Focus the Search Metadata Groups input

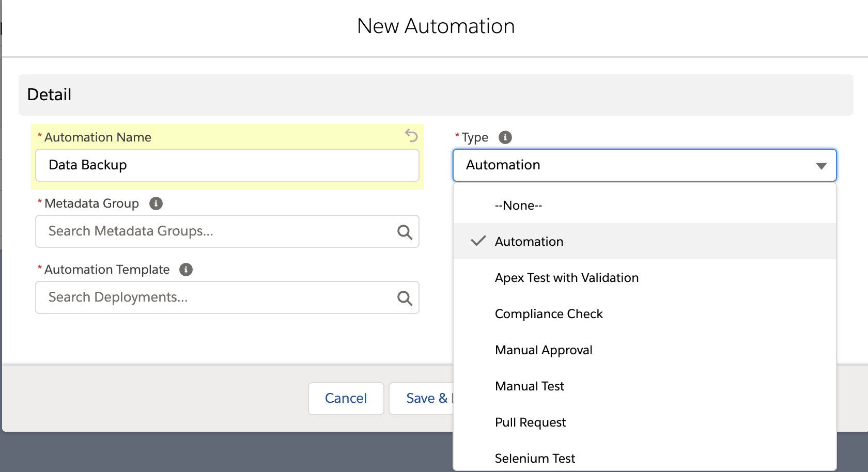click(x=227, y=231)
